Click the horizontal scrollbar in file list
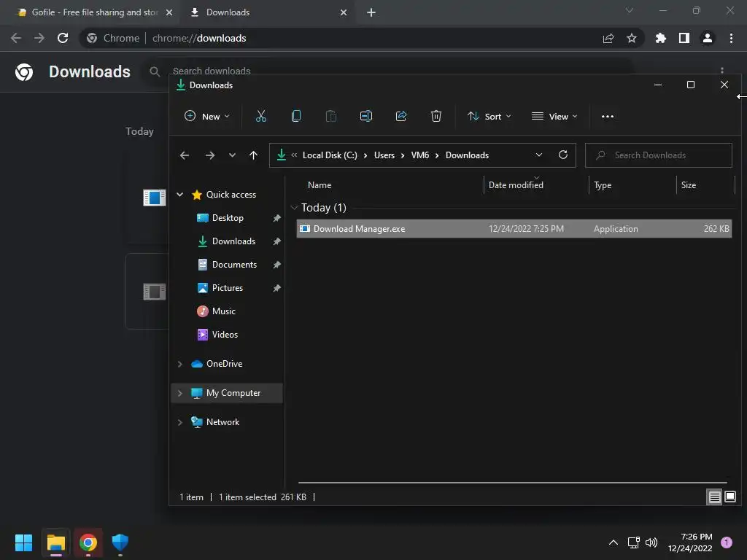 (x=513, y=483)
